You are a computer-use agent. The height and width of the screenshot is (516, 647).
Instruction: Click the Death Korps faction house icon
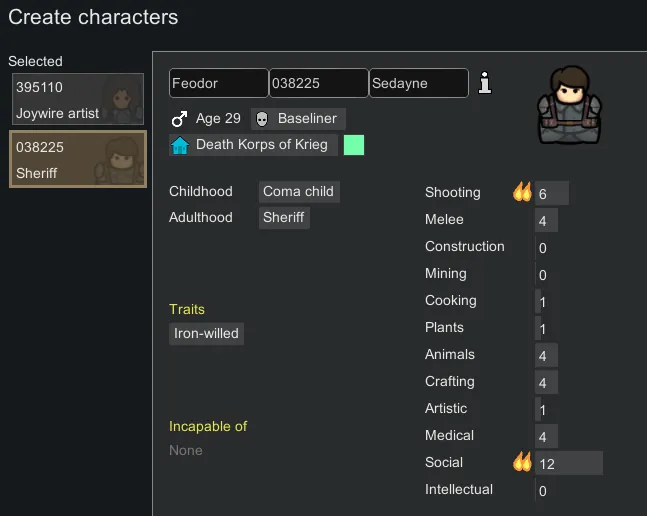click(x=180, y=145)
